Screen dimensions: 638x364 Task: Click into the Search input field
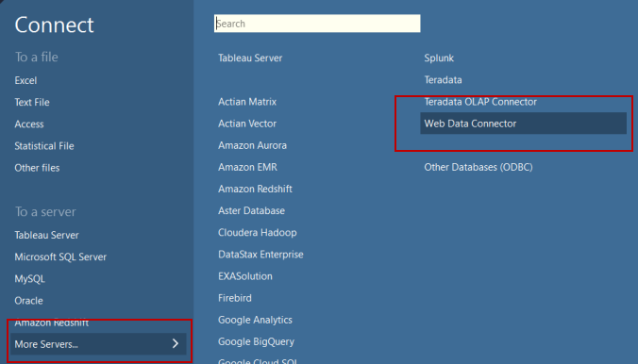point(317,24)
